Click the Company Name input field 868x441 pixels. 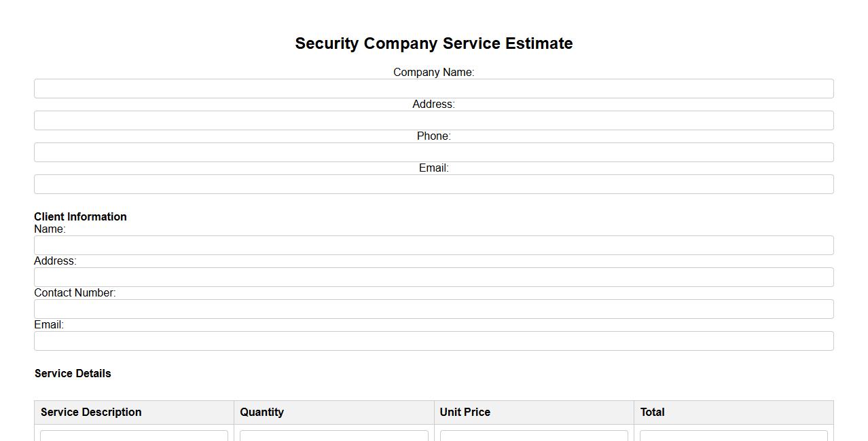[433, 89]
